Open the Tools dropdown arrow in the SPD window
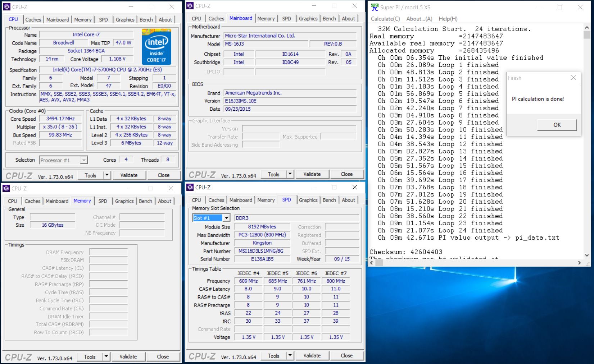Image resolution: width=594 pixels, height=364 pixels. (290, 356)
